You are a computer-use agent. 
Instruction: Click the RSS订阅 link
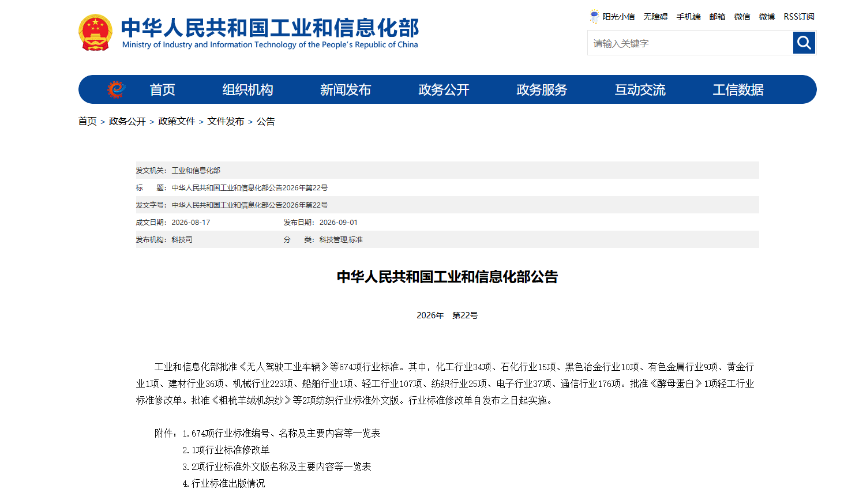[x=799, y=17]
